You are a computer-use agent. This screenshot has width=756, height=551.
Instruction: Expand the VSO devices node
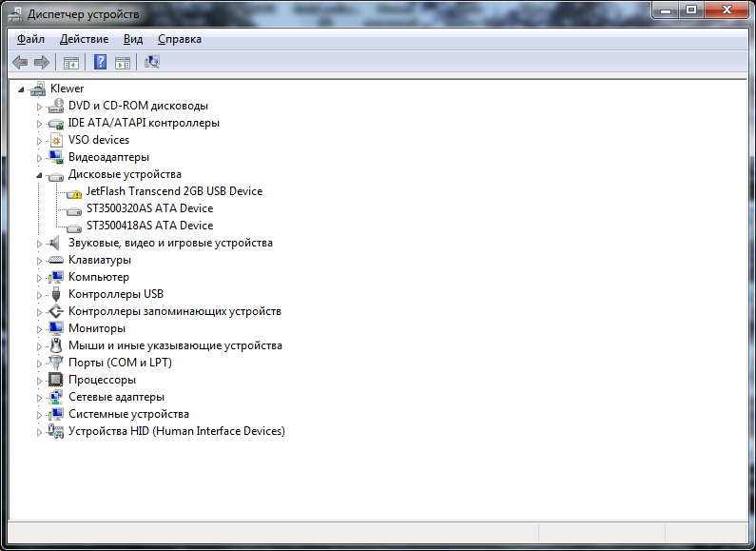click(39, 141)
